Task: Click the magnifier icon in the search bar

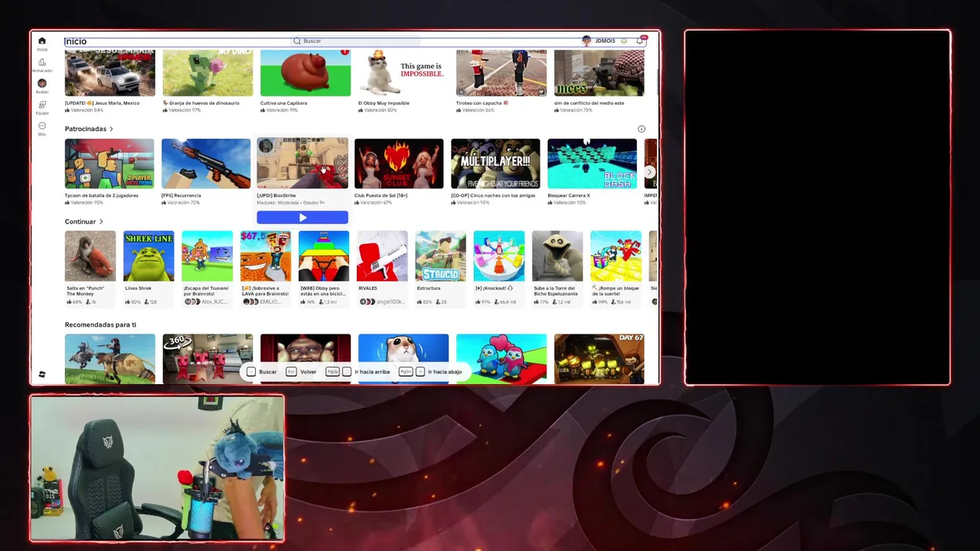Action: tap(297, 41)
